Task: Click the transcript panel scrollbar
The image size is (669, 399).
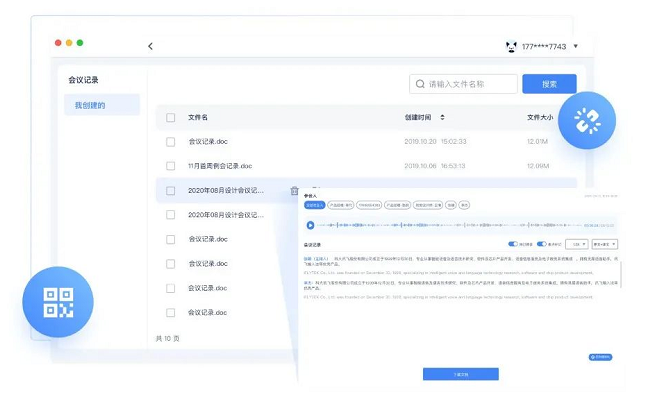Action: [621, 273]
